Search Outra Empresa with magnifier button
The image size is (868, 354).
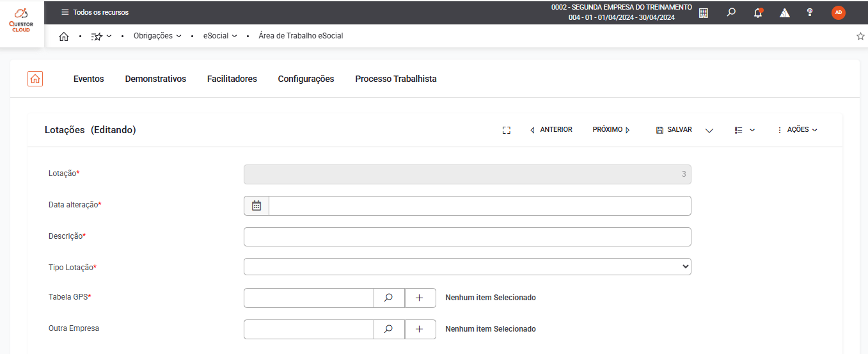(389, 329)
